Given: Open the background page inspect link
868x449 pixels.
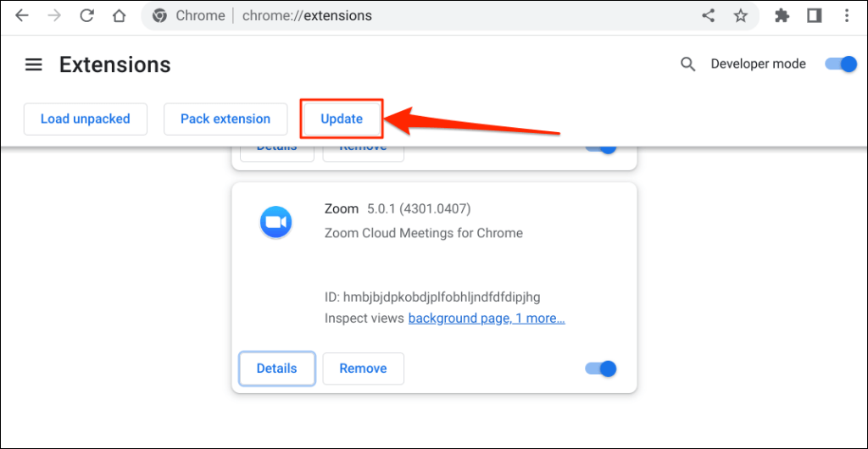Looking at the screenshot, I should point(487,319).
